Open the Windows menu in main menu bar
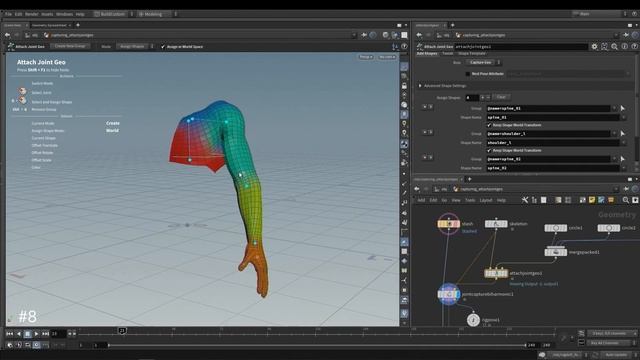The width and height of the screenshot is (640, 360). click(64, 14)
